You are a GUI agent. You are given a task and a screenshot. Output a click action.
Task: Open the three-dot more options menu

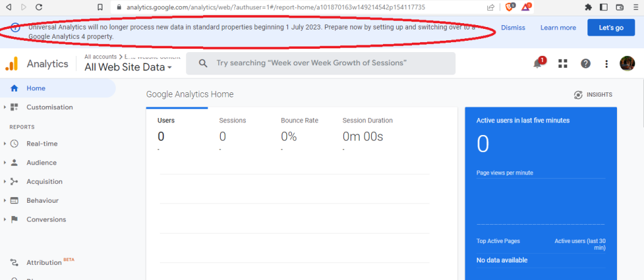tap(606, 63)
